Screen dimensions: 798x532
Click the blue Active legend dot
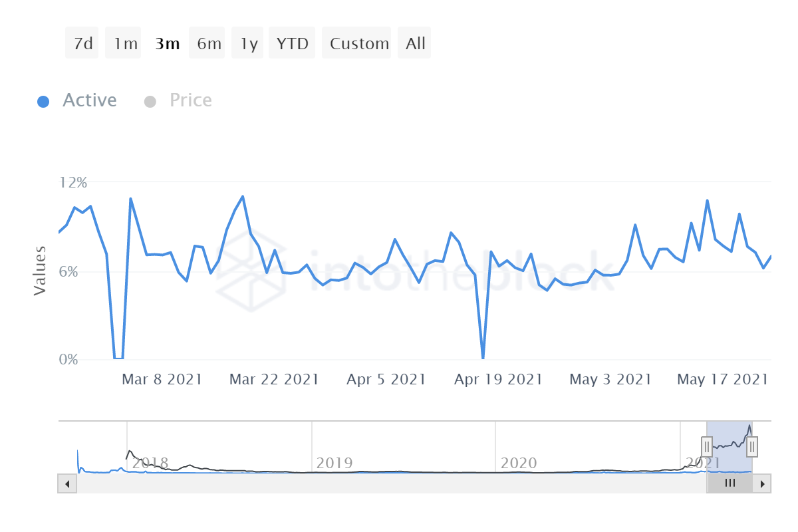[x=43, y=102]
